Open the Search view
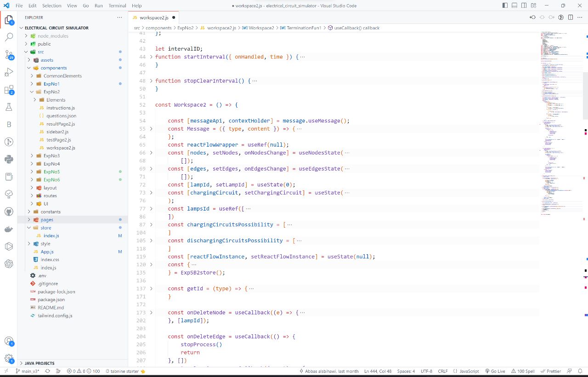This screenshot has height=377, width=588. pyautogui.click(x=9, y=38)
